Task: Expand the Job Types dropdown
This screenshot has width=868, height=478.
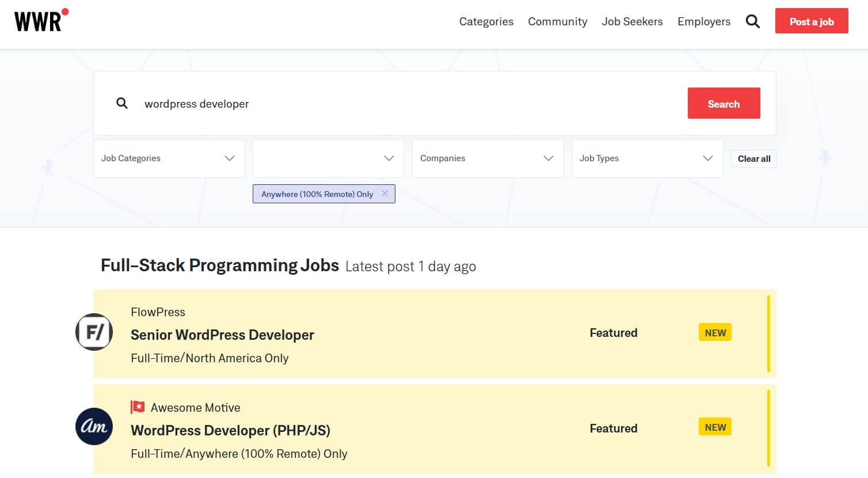Action: point(647,158)
